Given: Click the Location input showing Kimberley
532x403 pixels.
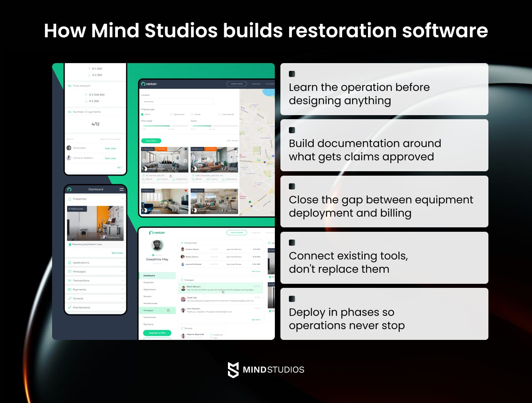Looking at the screenshot, I should 177,101.
